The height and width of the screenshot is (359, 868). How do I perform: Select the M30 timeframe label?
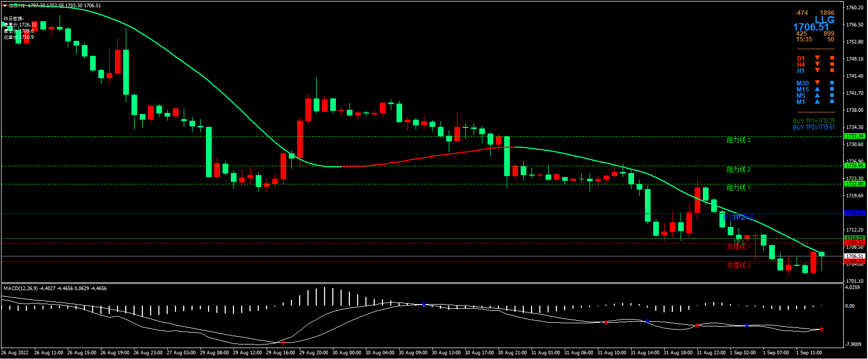click(802, 83)
